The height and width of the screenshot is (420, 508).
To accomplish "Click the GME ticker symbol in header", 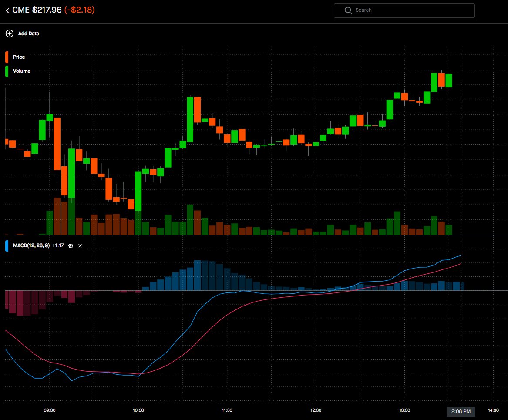I will pyautogui.click(x=21, y=10).
